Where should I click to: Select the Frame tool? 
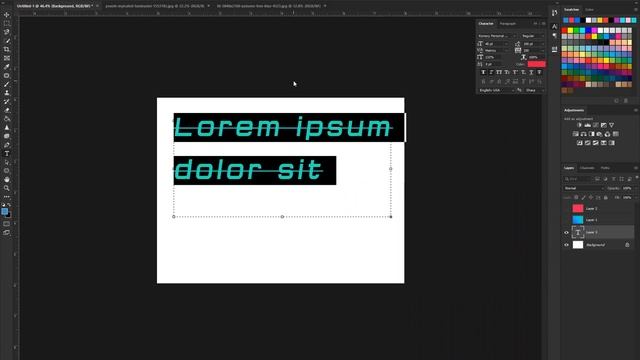pos(7,58)
